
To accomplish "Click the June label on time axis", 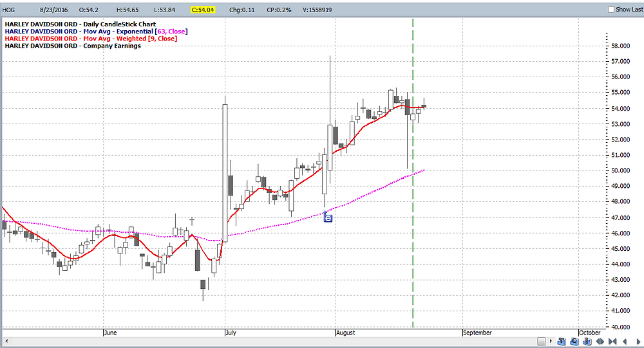I will 111,333.
